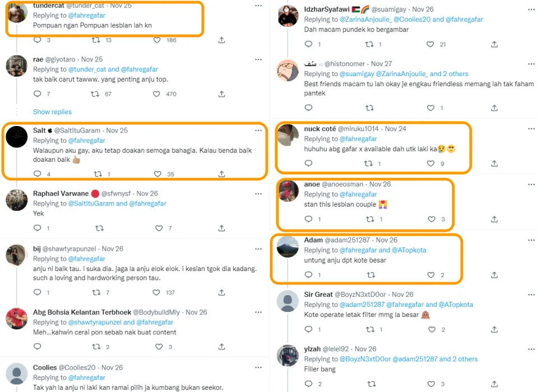Open Raphael Varwane's profile picture

(x=17, y=199)
